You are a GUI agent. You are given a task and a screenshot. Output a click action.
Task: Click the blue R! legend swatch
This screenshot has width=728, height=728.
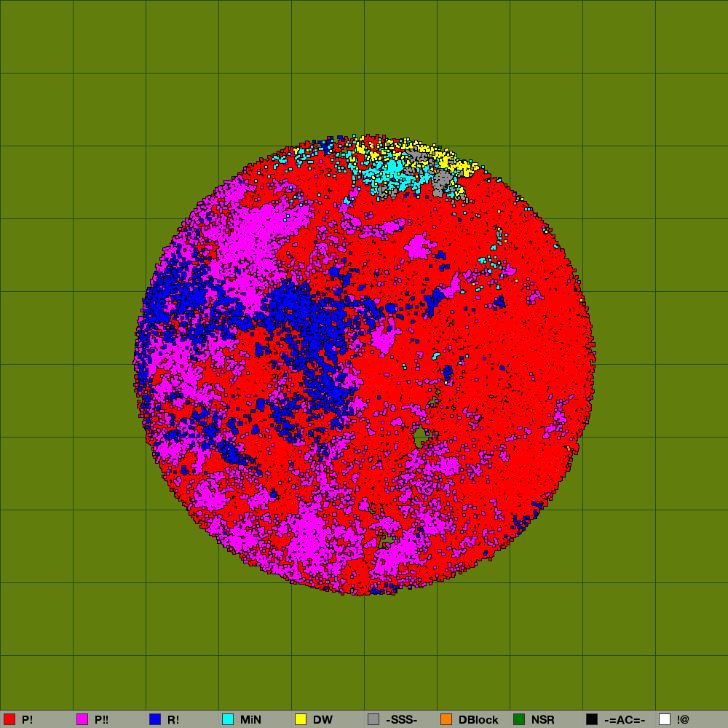point(155,719)
